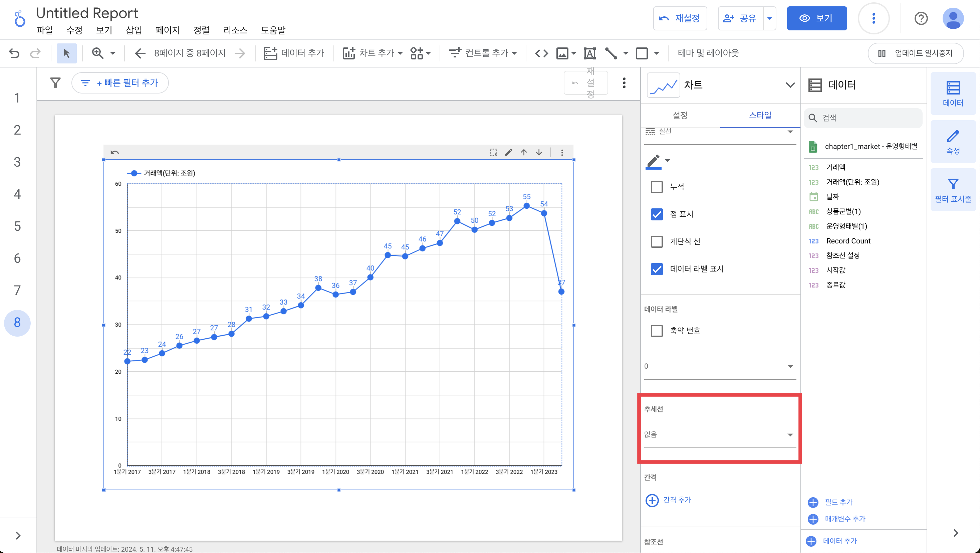The height and width of the screenshot is (553, 980).
Task: Click the image insert icon
Action: click(x=562, y=53)
